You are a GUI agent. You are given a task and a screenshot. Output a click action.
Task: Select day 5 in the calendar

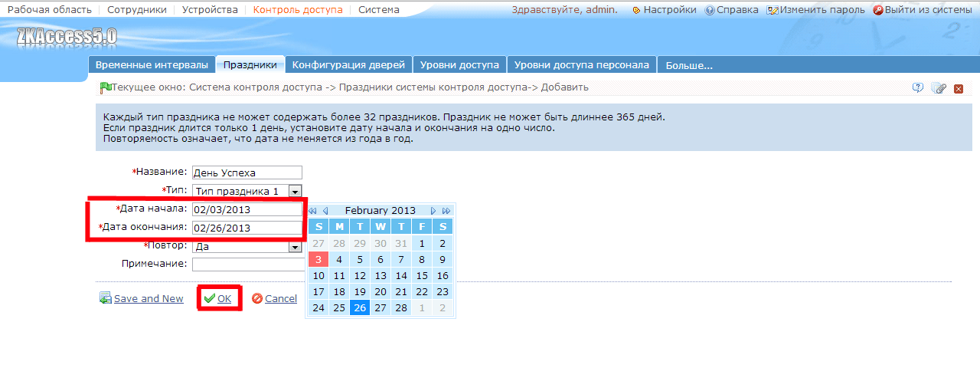(x=360, y=259)
